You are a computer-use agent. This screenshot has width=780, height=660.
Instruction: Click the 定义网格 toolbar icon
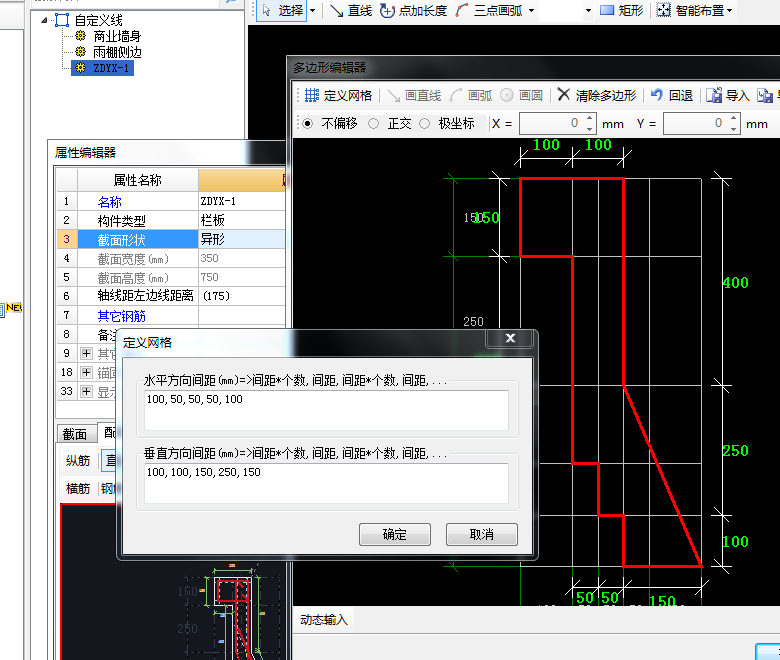click(x=311, y=95)
